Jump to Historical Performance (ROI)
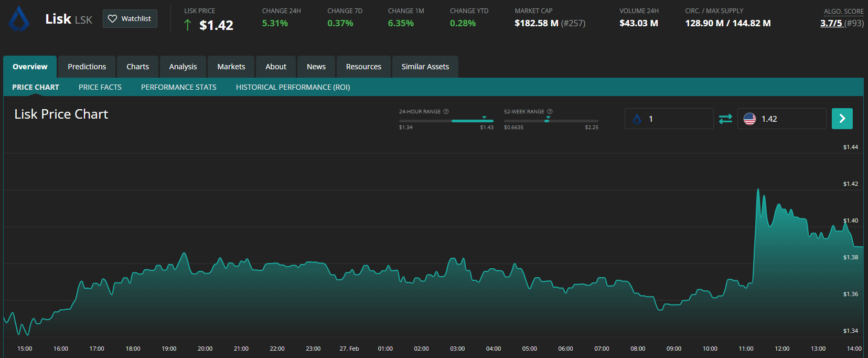 [293, 87]
